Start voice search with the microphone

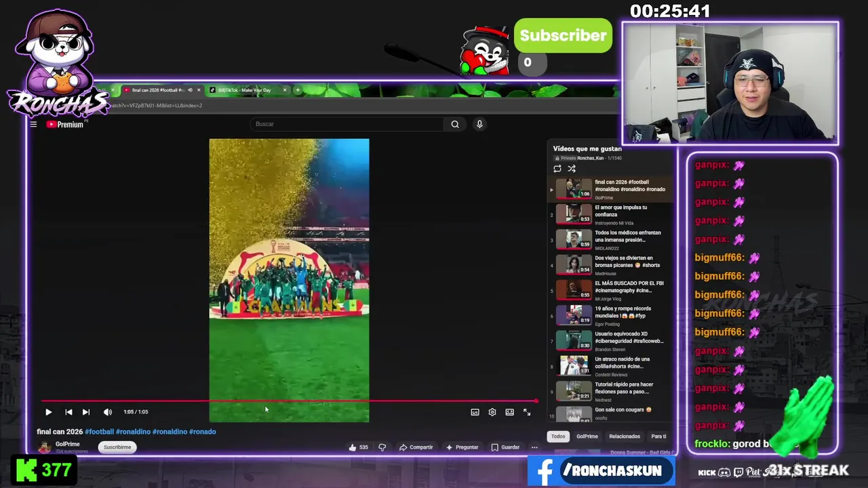click(x=479, y=124)
